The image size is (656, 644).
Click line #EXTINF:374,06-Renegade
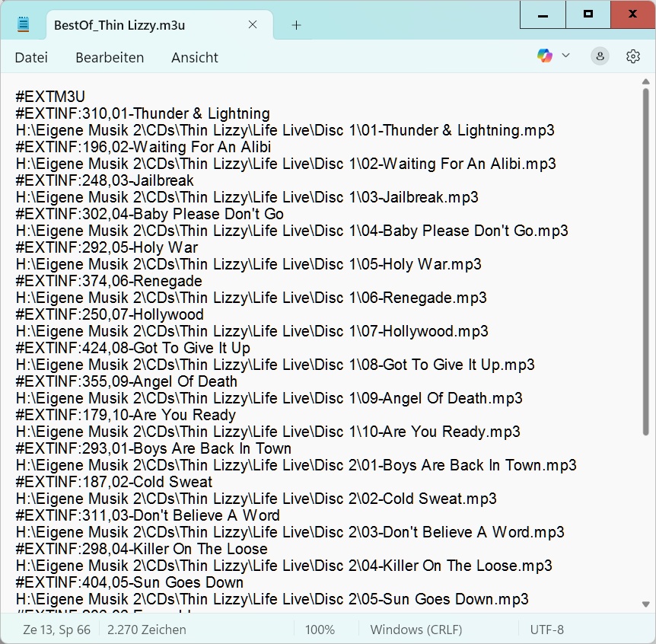pyautogui.click(x=109, y=281)
